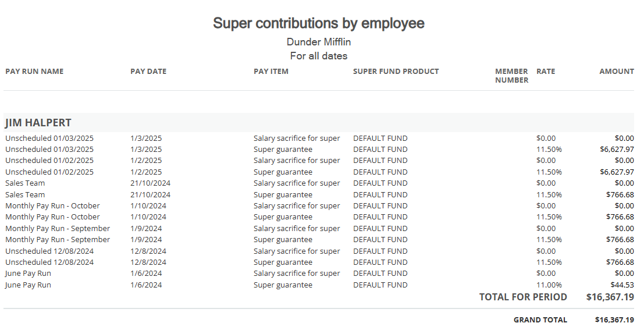Select the grand total amount $16,367.19
This screenshot has width=644, height=330.
(x=614, y=320)
